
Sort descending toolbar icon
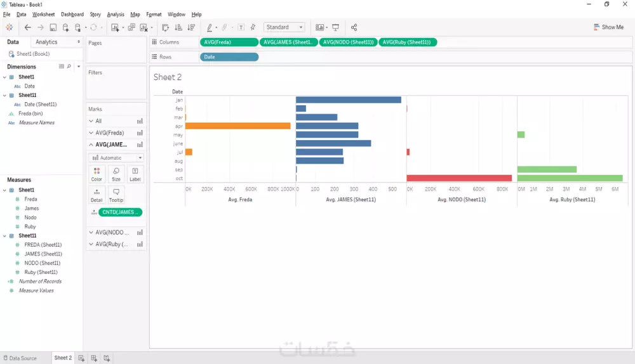(191, 27)
